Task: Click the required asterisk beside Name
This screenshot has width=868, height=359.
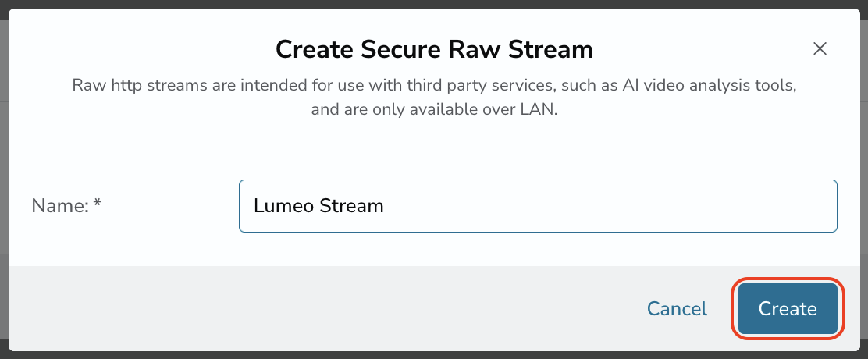Action: click(98, 204)
